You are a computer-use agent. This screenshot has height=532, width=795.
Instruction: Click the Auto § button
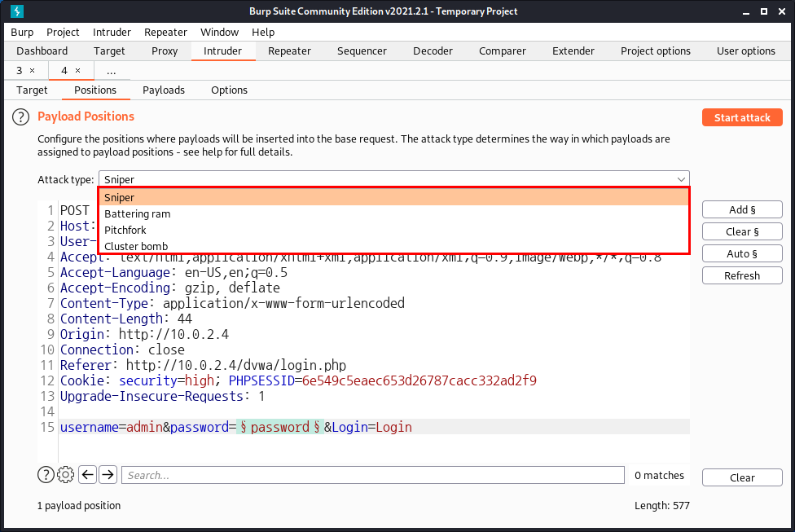pyautogui.click(x=742, y=253)
